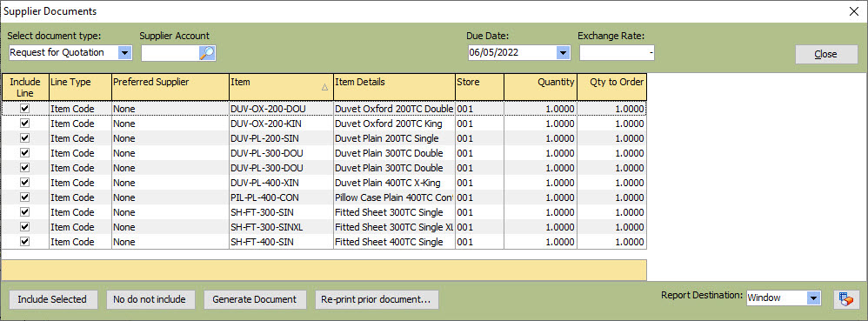This screenshot has width=868, height=321.
Task: Click into the Supplier Account field
Action: coord(170,52)
